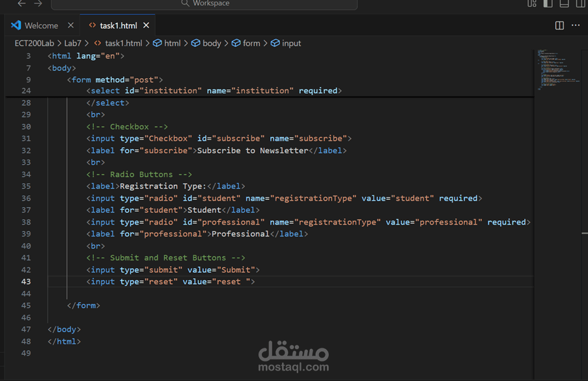Expand the body breadcrumb dropdown
Screen dimensions: 588x381
(x=210, y=43)
